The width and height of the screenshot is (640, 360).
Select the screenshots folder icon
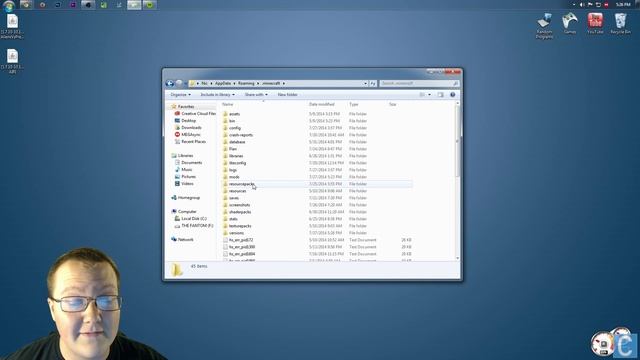225,205
